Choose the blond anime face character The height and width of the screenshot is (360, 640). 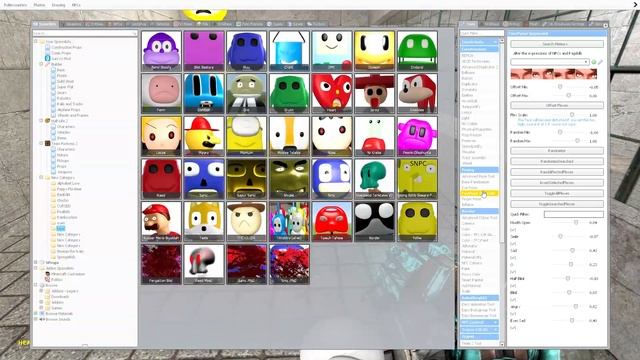[x=161, y=136]
